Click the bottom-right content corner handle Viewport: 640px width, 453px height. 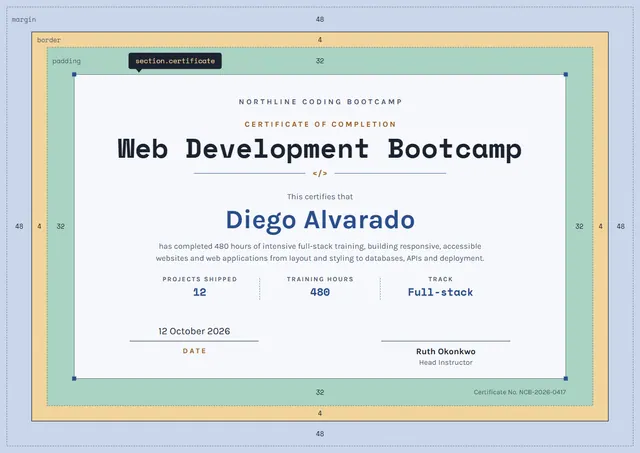[566, 379]
